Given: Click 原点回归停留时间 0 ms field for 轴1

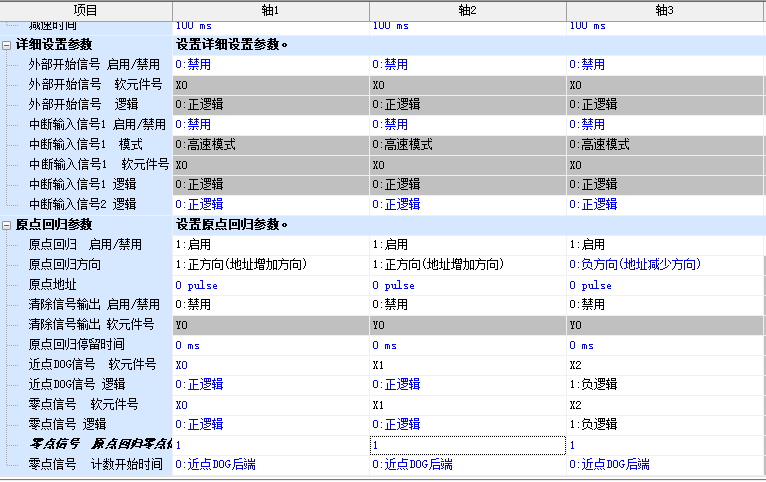Looking at the screenshot, I should click(271, 345).
